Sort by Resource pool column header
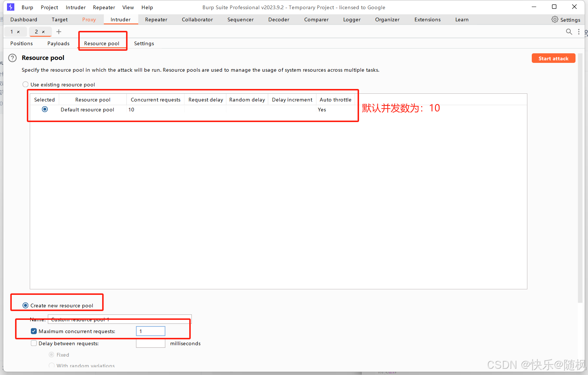Image resolution: width=588 pixels, height=375 pixels. [x=93, y=100]
